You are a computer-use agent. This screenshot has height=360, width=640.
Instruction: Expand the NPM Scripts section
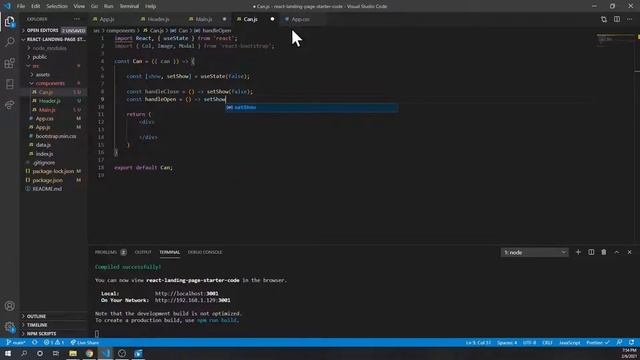[x=53, y=333]
